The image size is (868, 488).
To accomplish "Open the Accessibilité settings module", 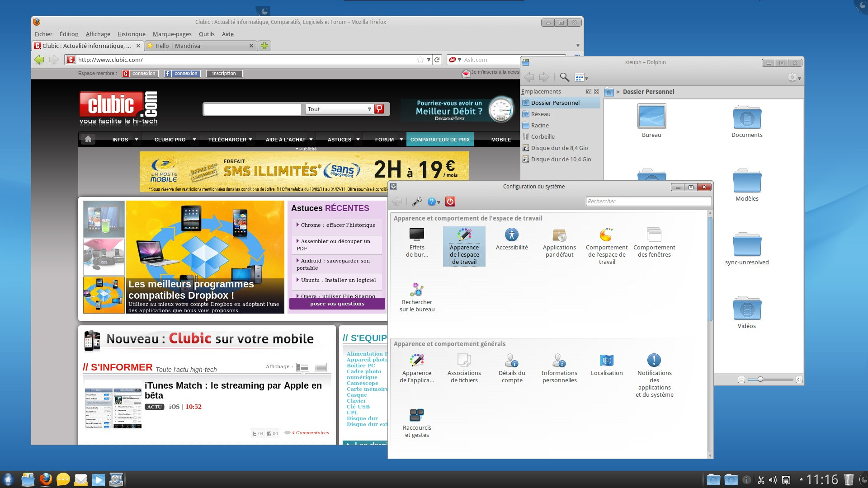I will coord(511,239).
